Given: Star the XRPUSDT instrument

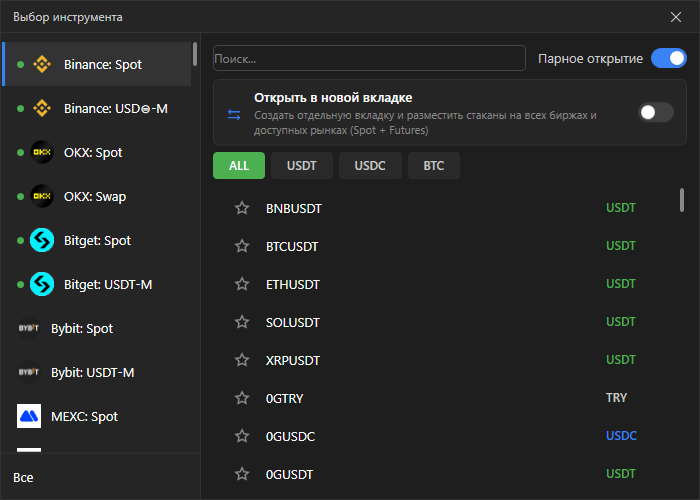Looking at the screenshot, I should coord(242,360).
